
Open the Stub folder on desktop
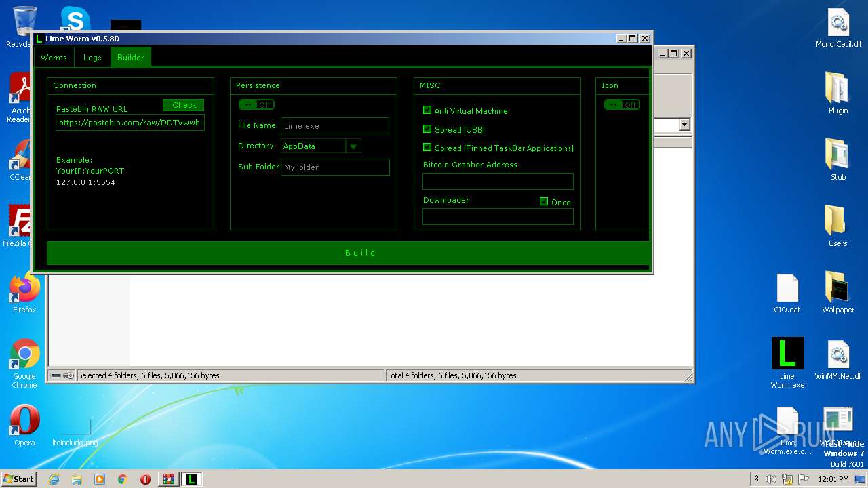838,159
